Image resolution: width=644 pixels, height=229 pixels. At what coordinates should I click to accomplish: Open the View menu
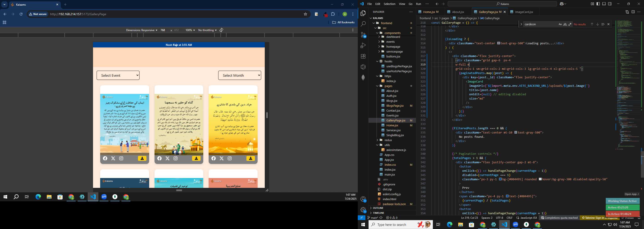pyautogui.click(x=402, y=4)
